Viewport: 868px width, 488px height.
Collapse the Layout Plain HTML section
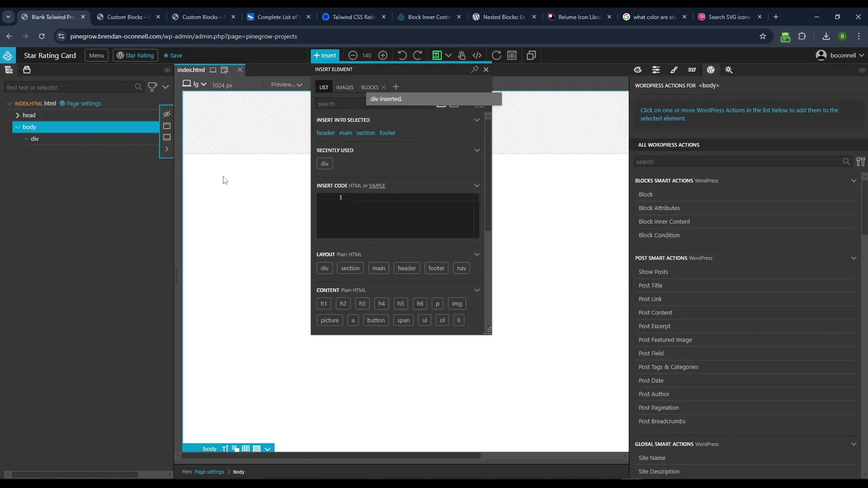coord(476,254)
